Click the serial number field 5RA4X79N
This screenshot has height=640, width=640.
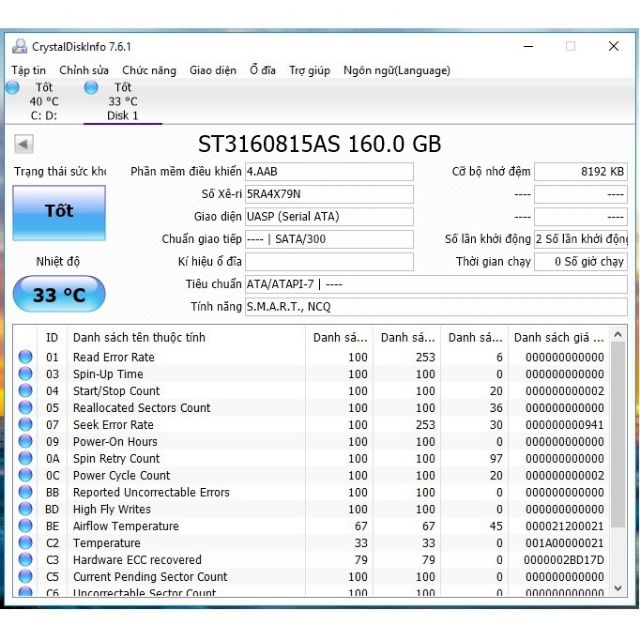pos(329,194)
